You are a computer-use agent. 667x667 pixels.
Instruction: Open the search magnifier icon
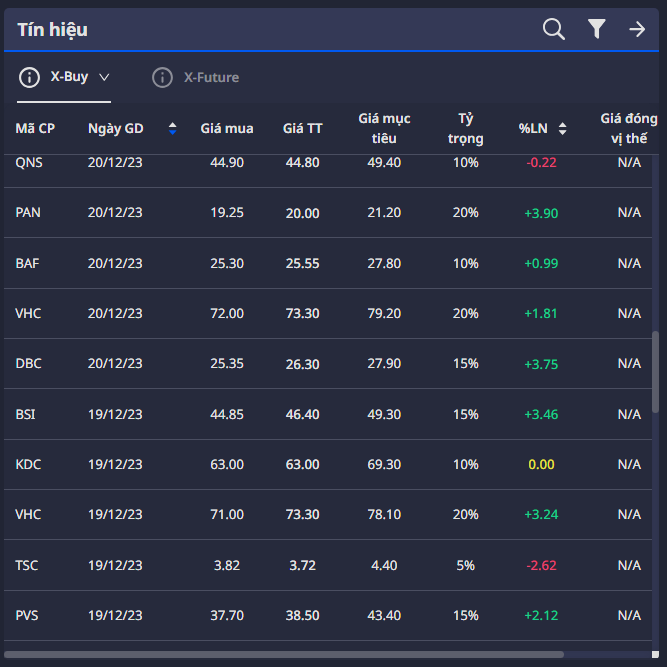click(x=554, y=29)
